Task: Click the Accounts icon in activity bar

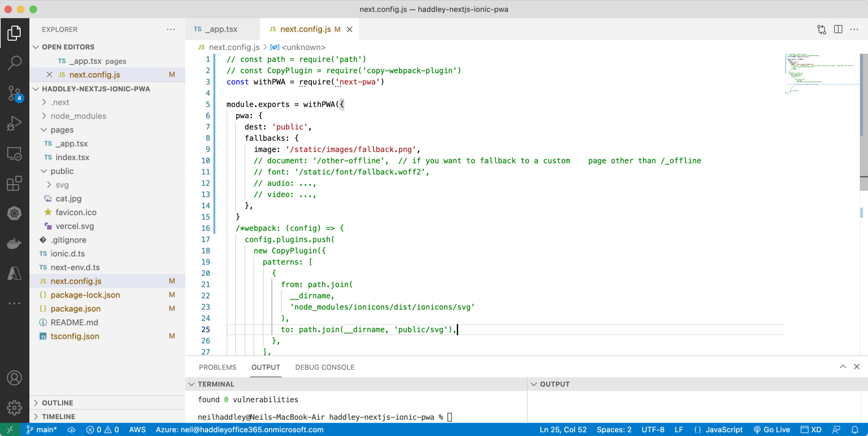Action: 15,378
